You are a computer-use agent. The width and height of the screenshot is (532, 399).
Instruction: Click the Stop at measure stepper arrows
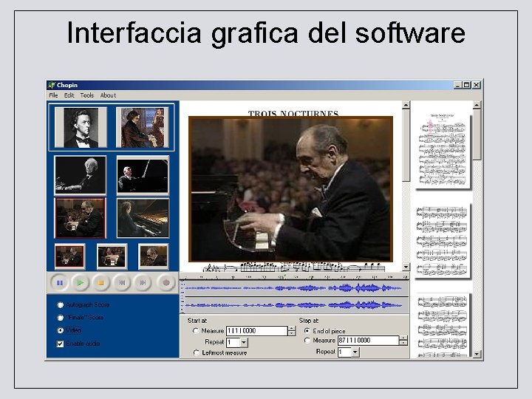click(x=403, y=341)
